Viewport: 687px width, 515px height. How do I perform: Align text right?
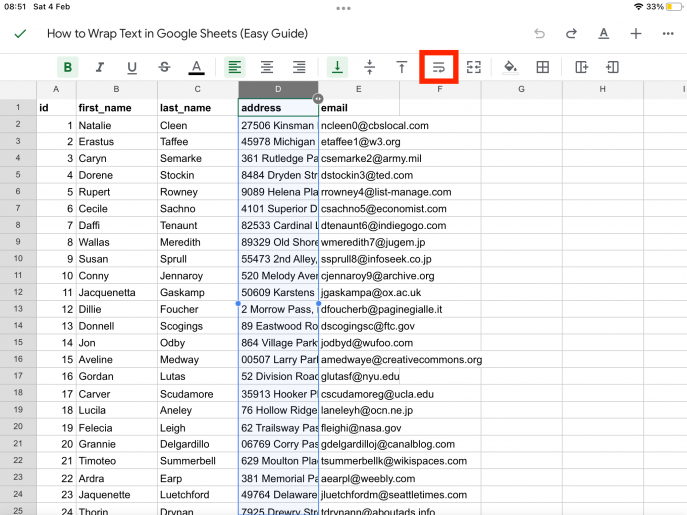tap(299, 67)
